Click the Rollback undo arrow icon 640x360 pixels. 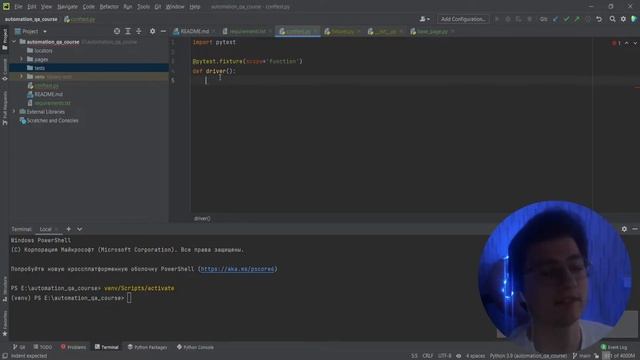click(x=599, y=19)
